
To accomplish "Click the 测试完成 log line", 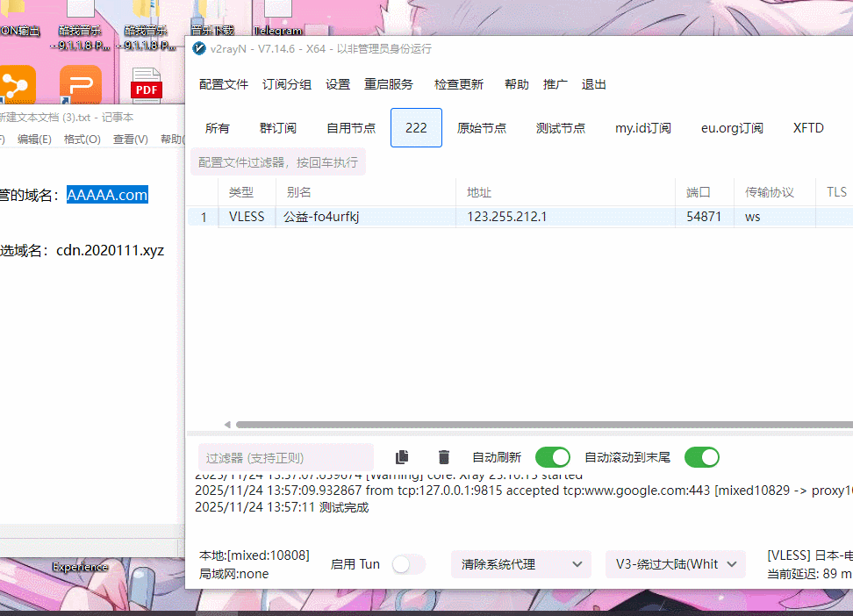I will click(x=282, y=507).
